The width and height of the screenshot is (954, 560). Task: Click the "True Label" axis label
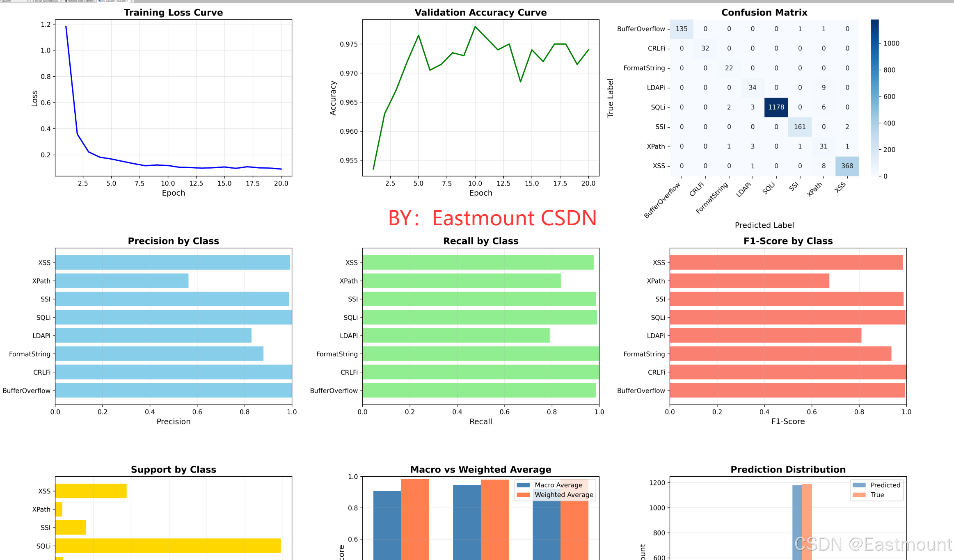611,98
